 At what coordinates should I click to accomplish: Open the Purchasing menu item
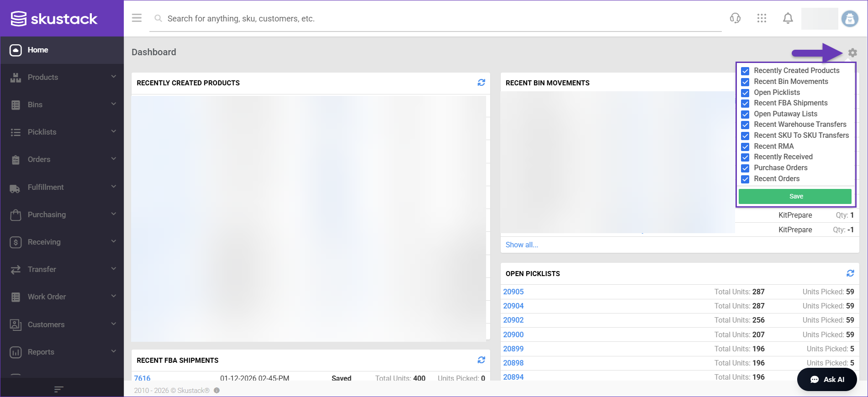click(x=47, y=214)
